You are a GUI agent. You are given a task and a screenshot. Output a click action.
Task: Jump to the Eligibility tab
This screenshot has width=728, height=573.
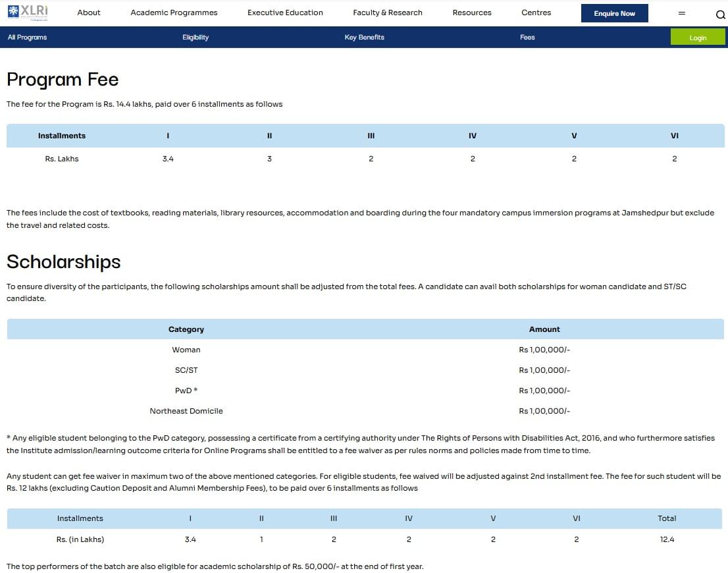pos(195,38)
